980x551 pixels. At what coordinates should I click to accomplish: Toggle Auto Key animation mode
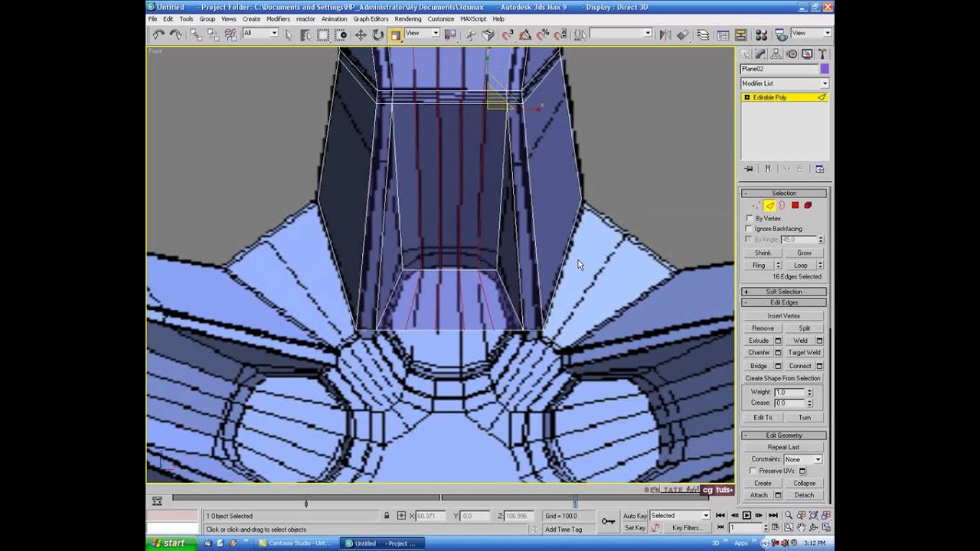click(x=635, y=516)
